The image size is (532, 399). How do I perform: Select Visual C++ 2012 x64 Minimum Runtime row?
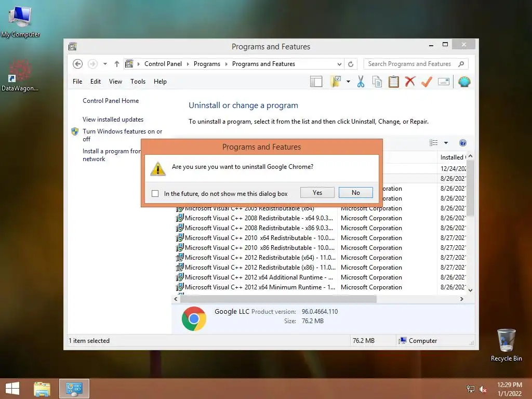coord(321,287)
